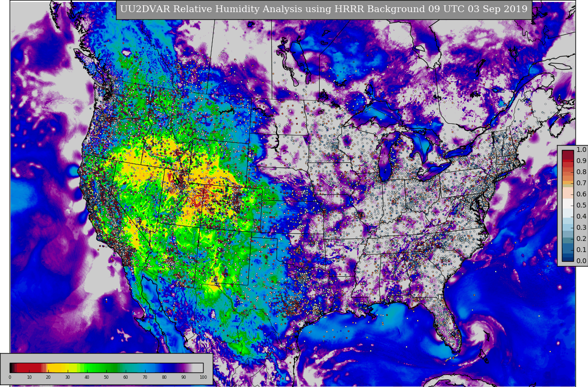Click the 0.2 label on vertical colorbar
Screen dimensions: 588x387
[581, 239]
